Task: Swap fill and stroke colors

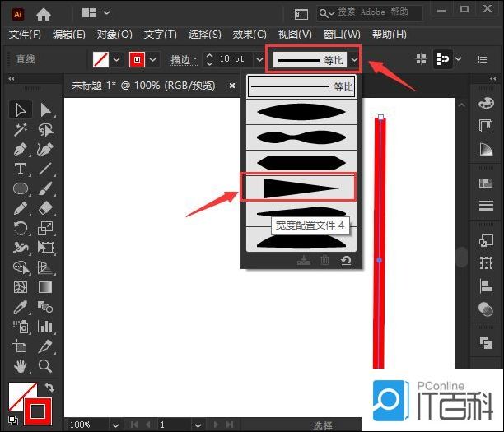Action: point(49,388)
